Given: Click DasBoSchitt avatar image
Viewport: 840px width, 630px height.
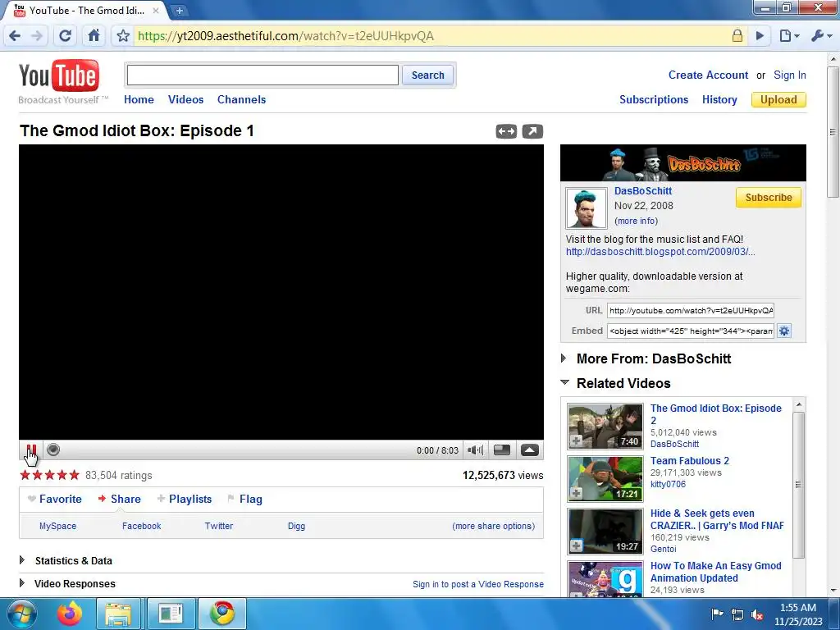Looking at the screenshot, I should pyautogui.click(x=586, y=208).
